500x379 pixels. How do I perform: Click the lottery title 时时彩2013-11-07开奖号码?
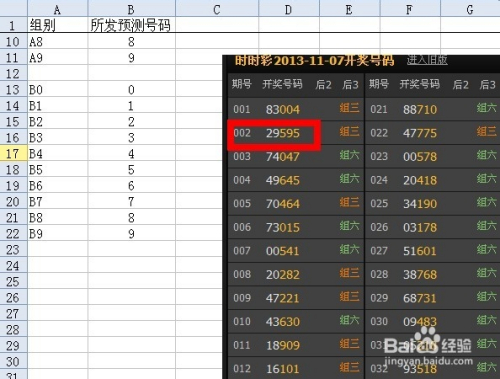point(314,61)
